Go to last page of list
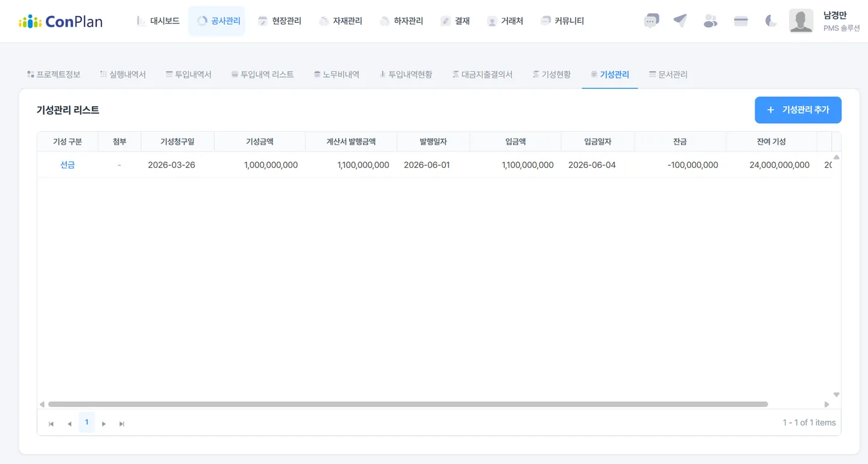This screenshot has width=868, height=464. tap(122, 424)
